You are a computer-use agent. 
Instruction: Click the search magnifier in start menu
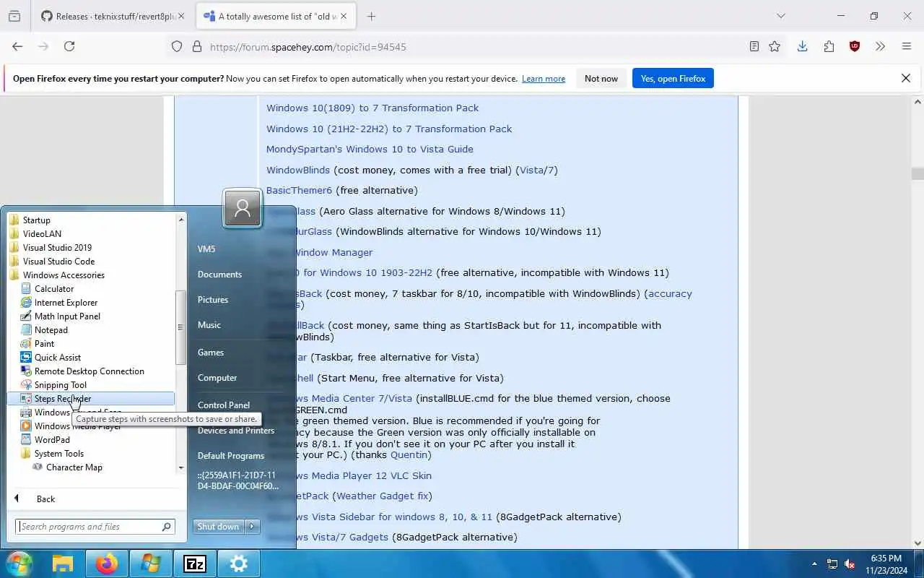click(x=166, y=527)
